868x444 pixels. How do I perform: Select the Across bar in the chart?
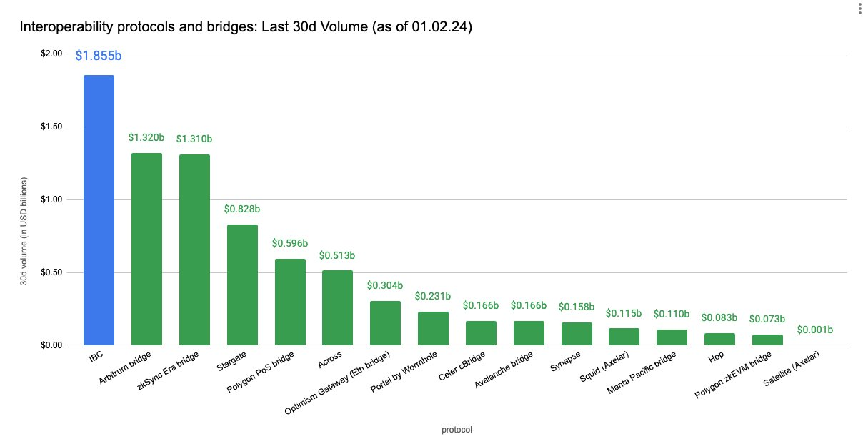pyautogui.click(x=337, y=307)
